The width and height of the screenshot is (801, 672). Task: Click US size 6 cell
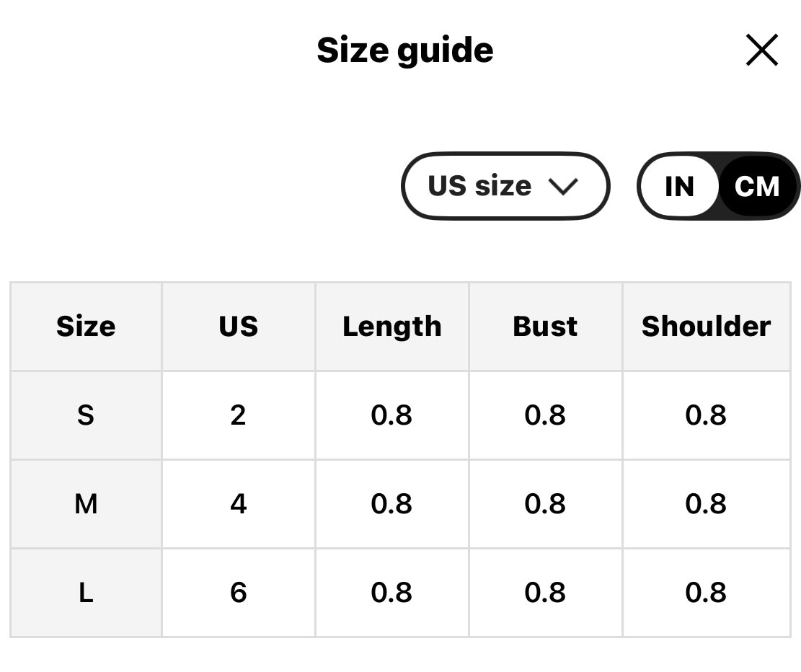click(238, 593)
